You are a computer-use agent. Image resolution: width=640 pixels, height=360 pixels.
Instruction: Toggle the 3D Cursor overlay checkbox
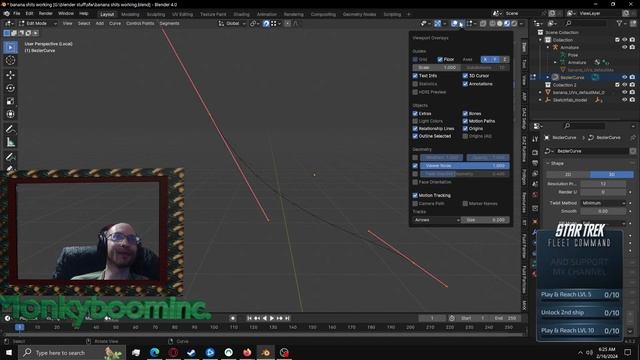pos(465,76)
